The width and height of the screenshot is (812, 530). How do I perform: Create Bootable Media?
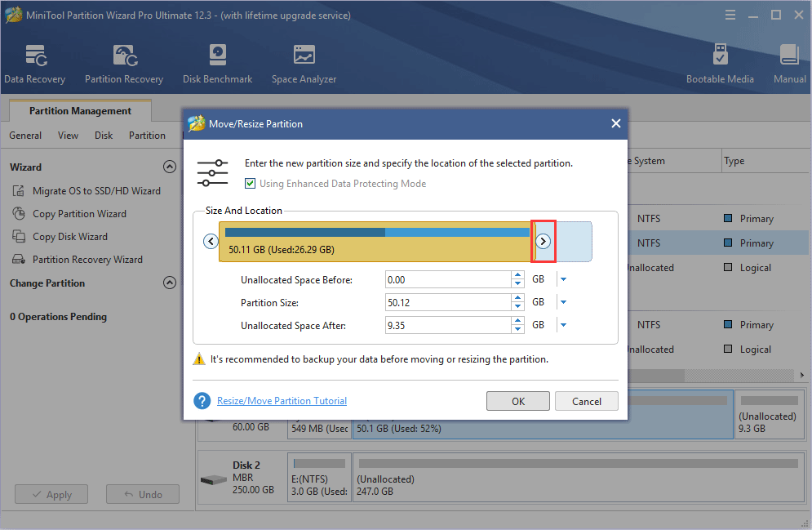[x=720, y=65]
